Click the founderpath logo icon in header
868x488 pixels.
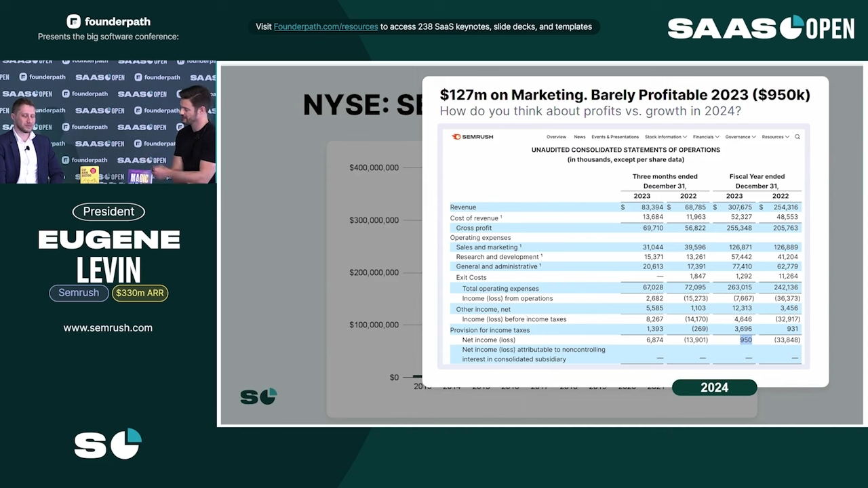coord(73,22)
